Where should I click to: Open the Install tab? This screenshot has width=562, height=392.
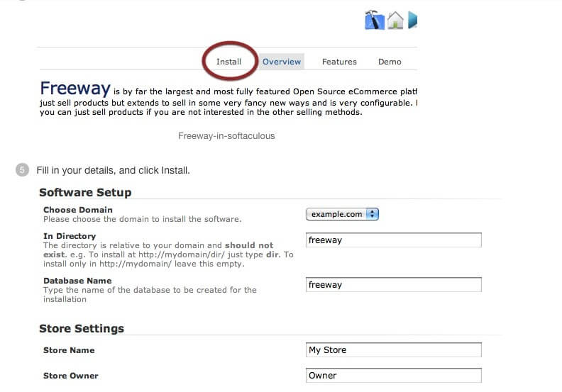tap(228, 62)
